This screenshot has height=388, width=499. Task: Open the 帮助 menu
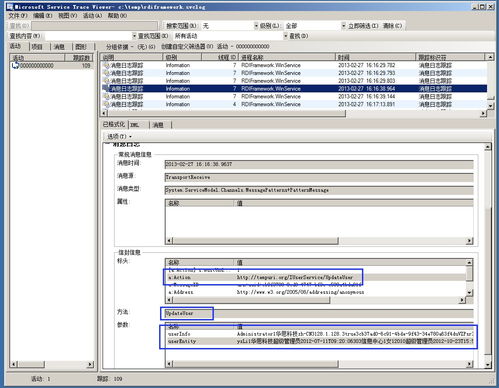[x=117, y=16]
